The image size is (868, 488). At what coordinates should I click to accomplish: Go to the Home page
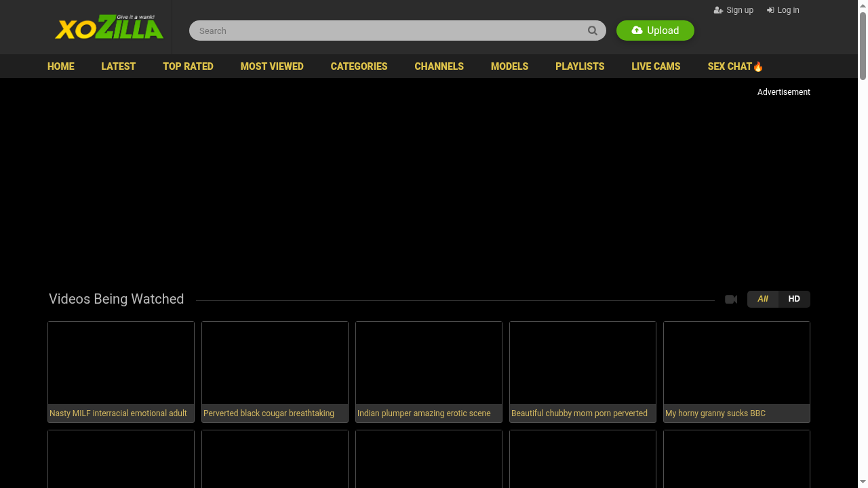pos(61,66)
